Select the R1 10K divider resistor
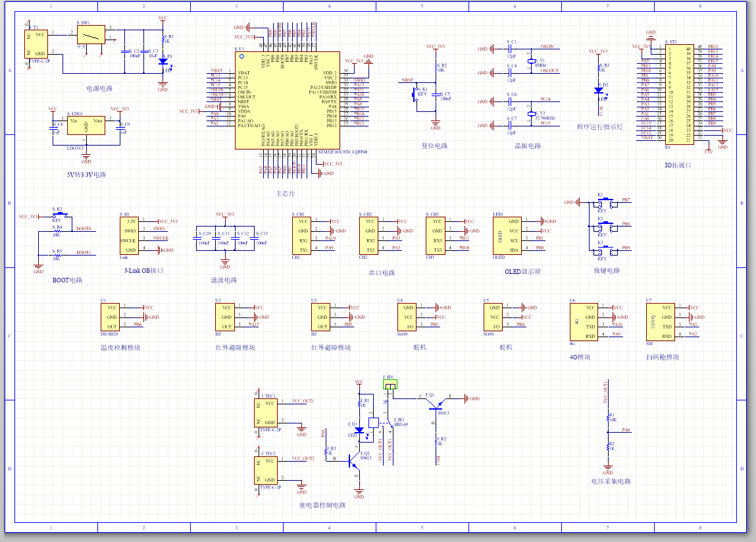756x542 pixels. [x=608, y=420]
